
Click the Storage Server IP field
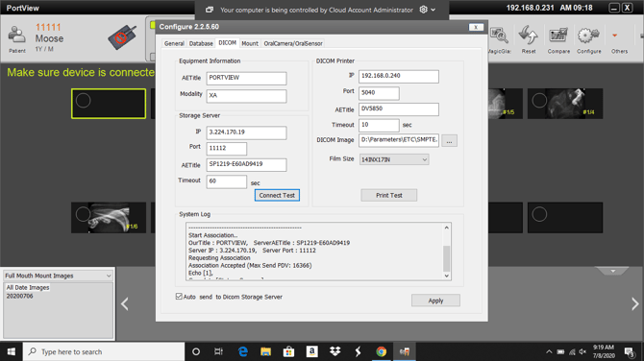point(246,132)
